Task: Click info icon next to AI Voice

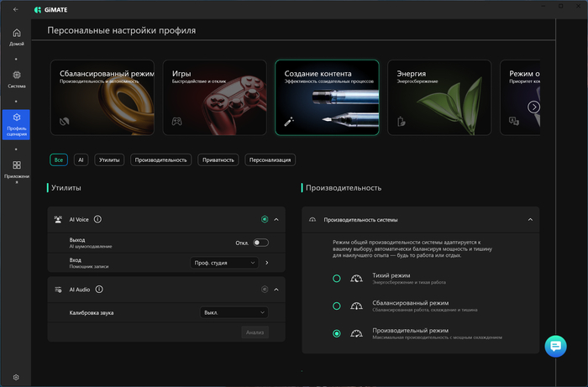Action: pyautogui.click(x=97, y=219)
